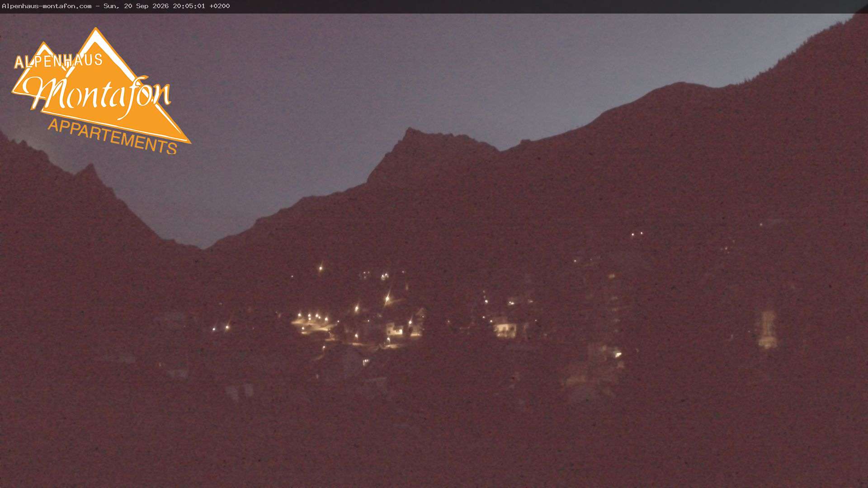Click the pointed central mountain peak
The width and height of the screenshot is (868, 488).
[409, 131]
